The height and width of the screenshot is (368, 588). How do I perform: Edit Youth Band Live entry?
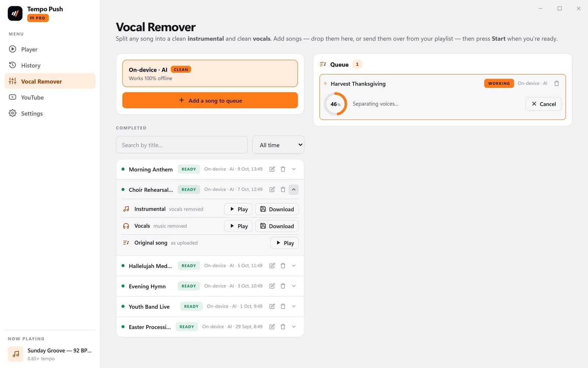(x=272, y=306)
